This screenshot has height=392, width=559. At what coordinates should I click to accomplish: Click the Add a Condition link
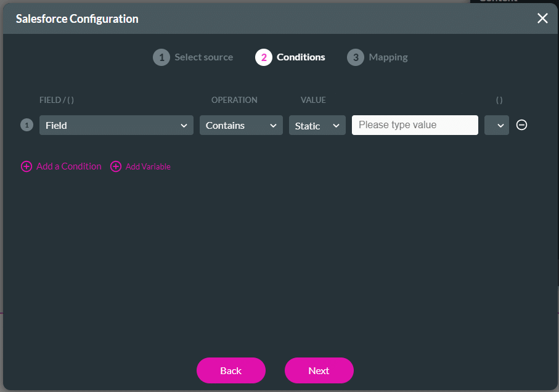point(68,166)
